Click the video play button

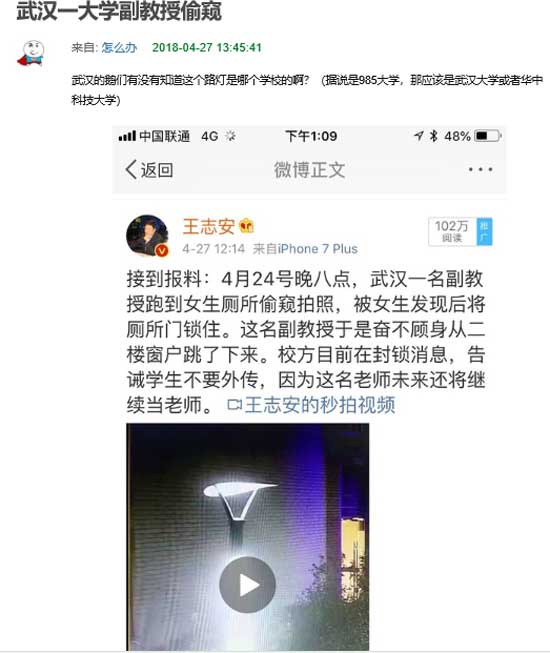[247, 584]
